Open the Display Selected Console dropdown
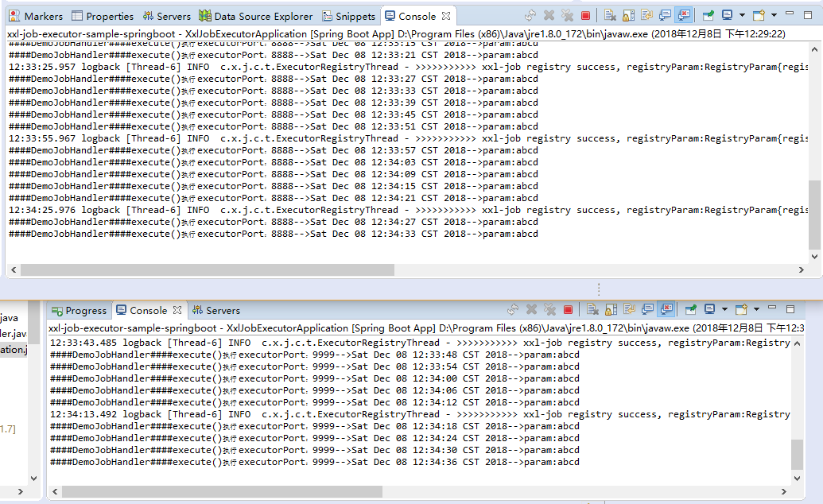Viewport: 823px width, 504px height. 742,14
